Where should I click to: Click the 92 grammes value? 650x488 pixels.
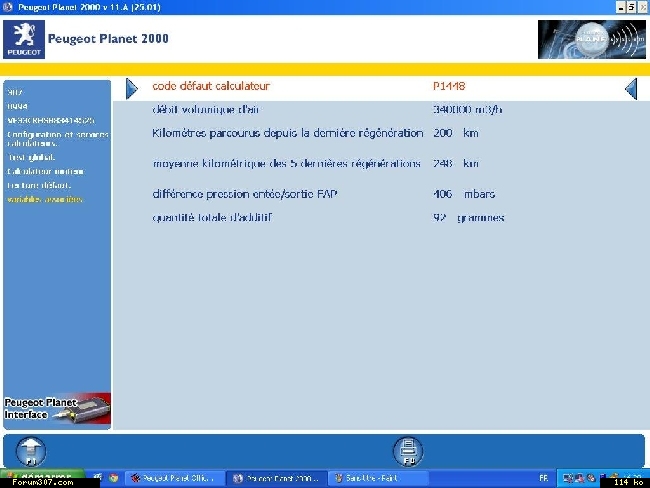click(x=468, y=218)
